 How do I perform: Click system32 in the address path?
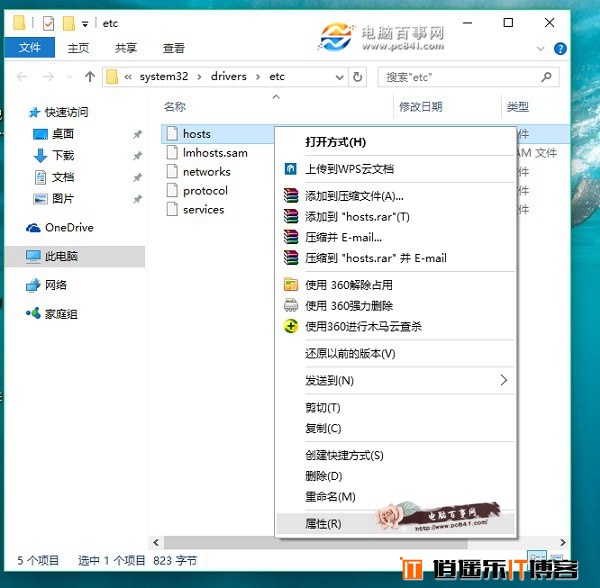164,77
